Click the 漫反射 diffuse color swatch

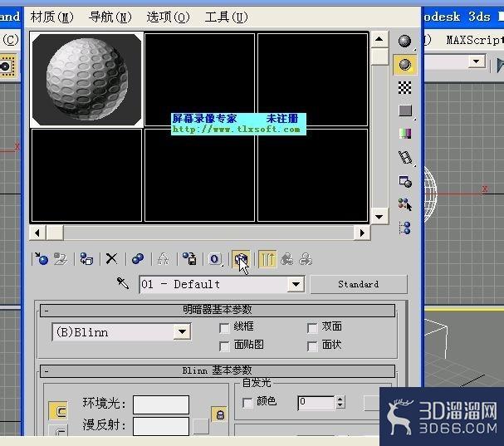coord(161,426)
